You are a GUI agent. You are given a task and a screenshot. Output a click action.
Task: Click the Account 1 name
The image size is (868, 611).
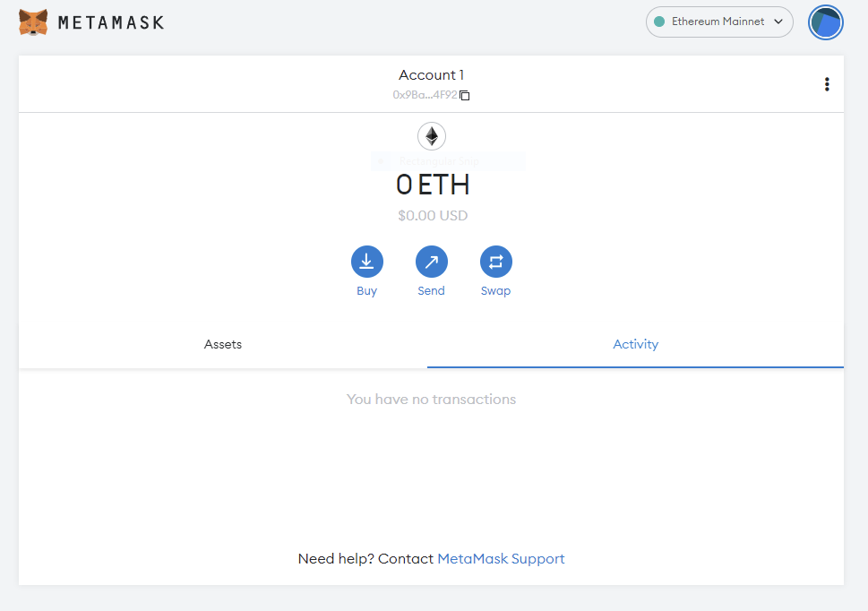[431, 74]
